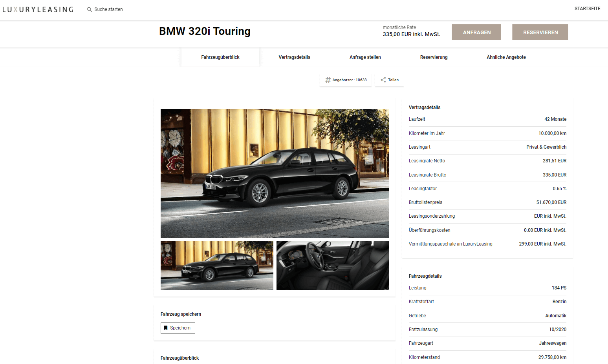
Task: Open the Reservierung tab
Action: point(434,57)
